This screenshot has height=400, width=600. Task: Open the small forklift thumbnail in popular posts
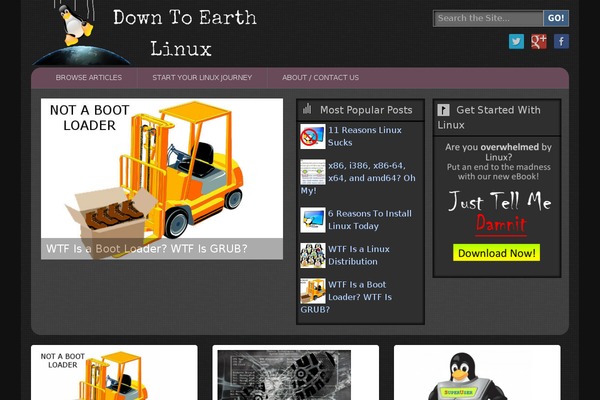coord(313,291)
